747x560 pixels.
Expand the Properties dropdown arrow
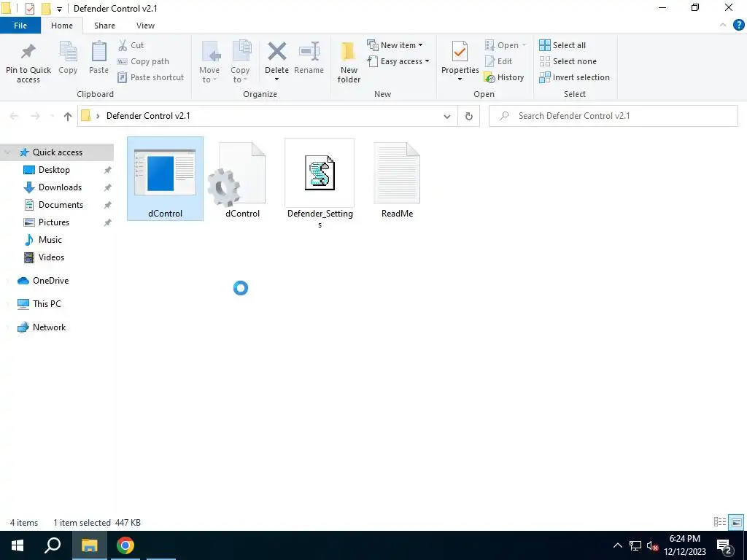point(460,79)
